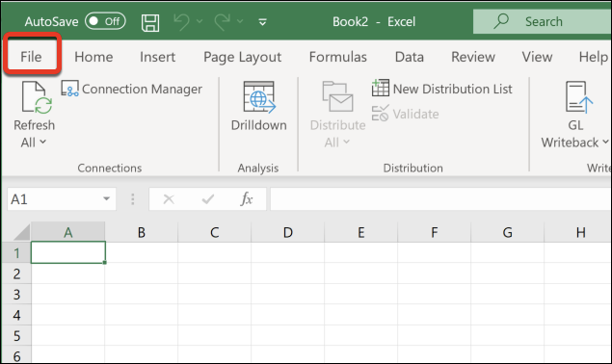Click the fx insert function icon
Screen dimensions: 612x364
247,199
